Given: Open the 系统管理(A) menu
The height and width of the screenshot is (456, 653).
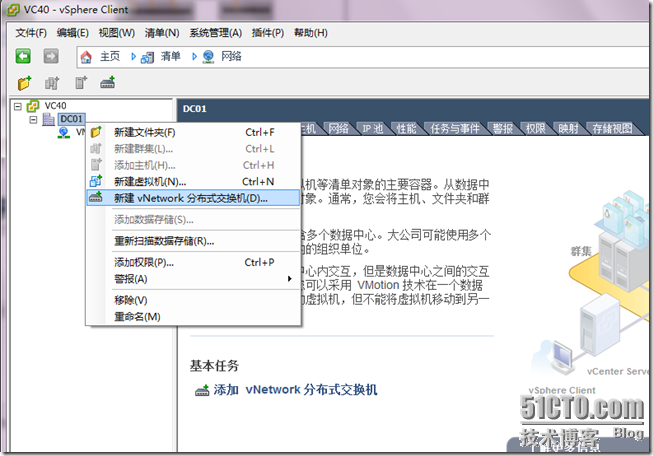Looking at the screenshot, I should pos(216,32).
